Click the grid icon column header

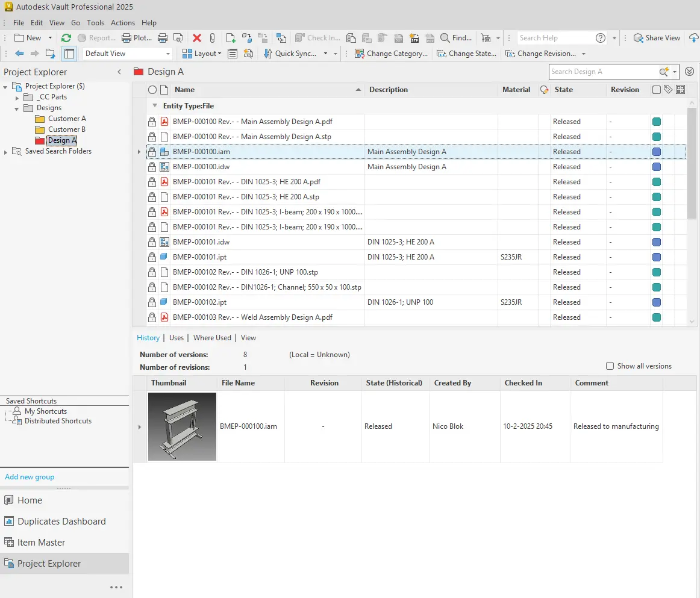pyautogui.click(x=680, y=89)
